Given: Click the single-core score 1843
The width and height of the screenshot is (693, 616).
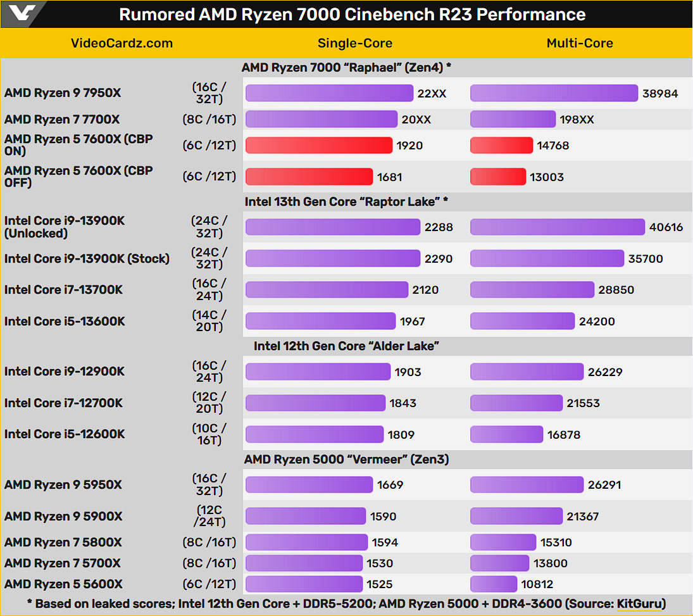Looking at the screenshot, I should pyautogui.click(x=403, y=403).
